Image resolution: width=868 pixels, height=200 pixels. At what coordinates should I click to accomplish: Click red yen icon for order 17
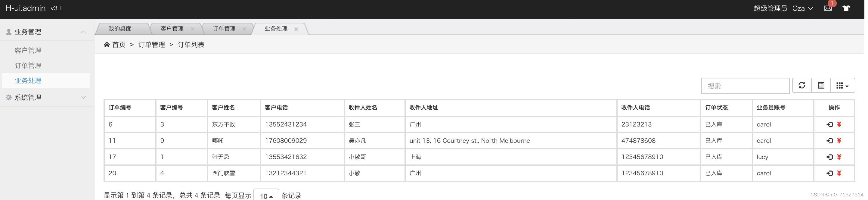tap(839, 157)
